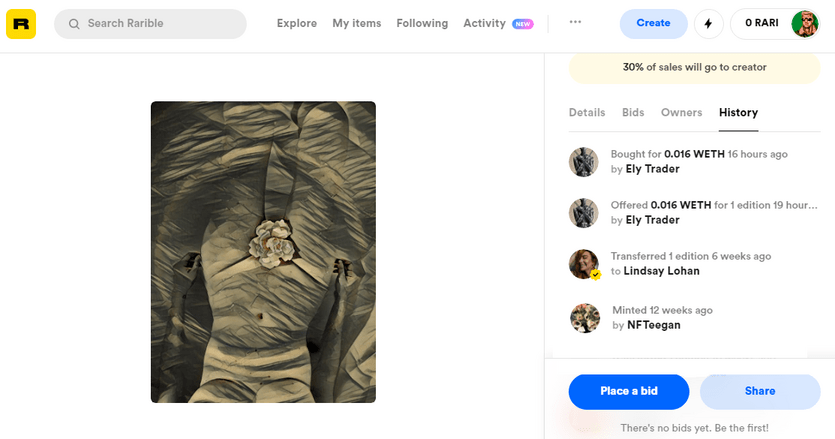The width and height of the screenshot is (835, 439).
Task: Open Lindsay Lohan's verified avatar
Action: point(584,264)
